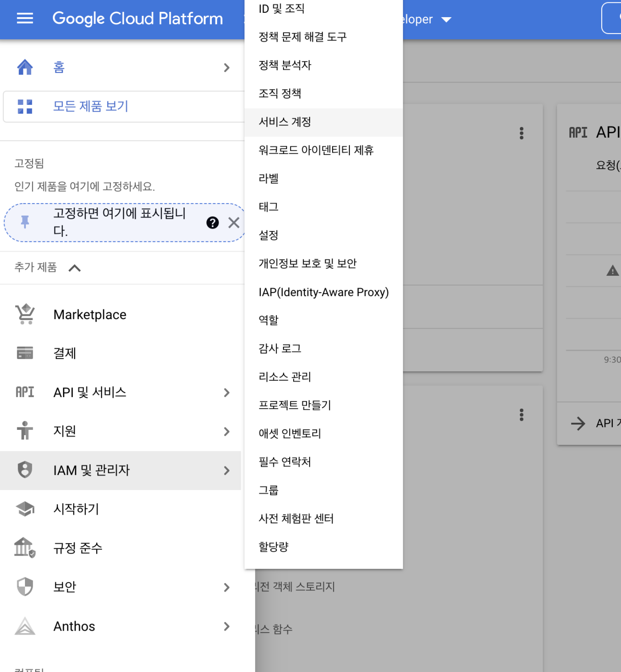Open 개인정보 보호 및 보안

pos(324,263)
